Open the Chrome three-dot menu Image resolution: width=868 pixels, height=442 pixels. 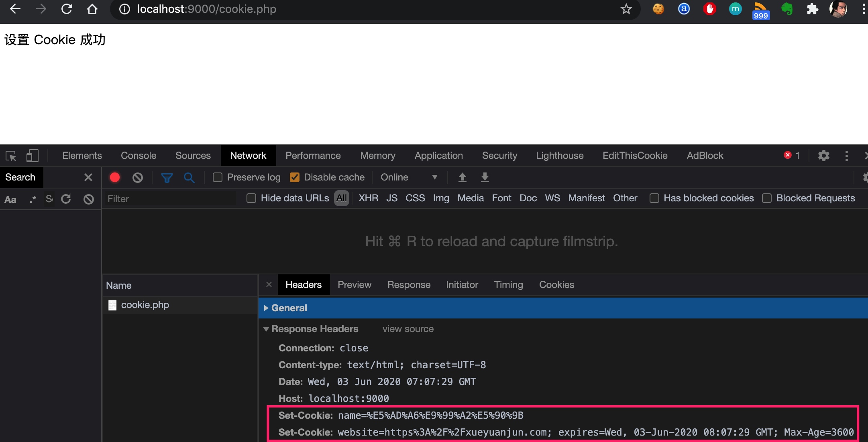[x=863, y=9]
